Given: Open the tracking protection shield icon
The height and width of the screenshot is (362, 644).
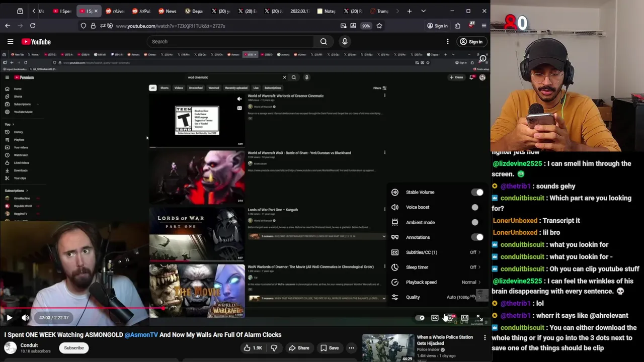Looking at the screenshot, I should pos(84,26).
